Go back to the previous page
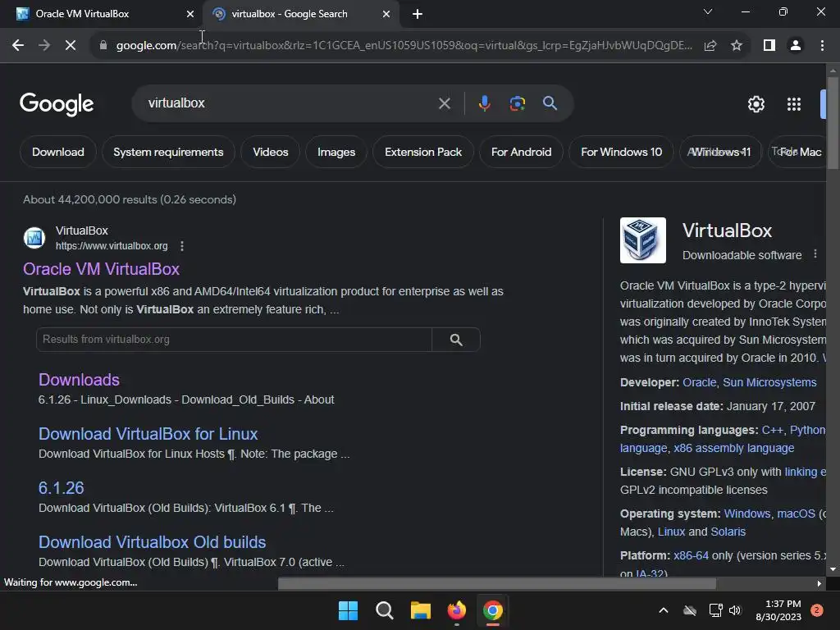Image resolution: width=840 pixels, height=630 pixels. [18, 46]
